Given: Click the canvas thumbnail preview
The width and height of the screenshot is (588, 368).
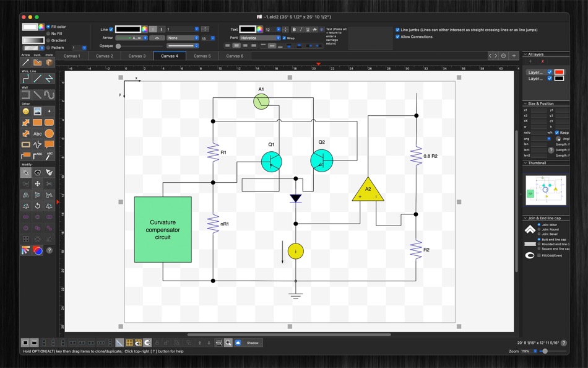Looking at the screenshot, I should (x=546, y=190).
